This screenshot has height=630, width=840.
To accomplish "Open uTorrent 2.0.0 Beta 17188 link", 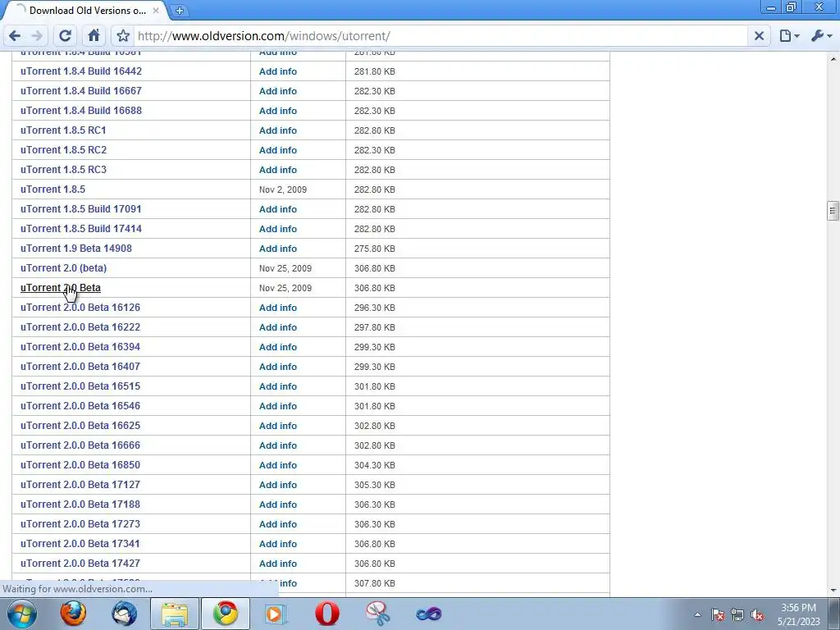I will [80, 504].
